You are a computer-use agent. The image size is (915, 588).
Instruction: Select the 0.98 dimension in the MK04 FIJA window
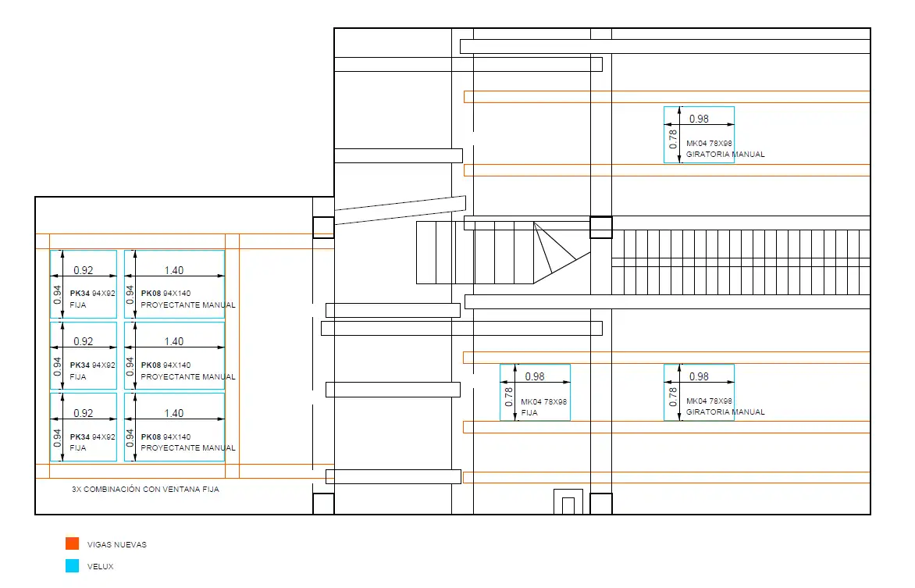(x=535, y=376)
